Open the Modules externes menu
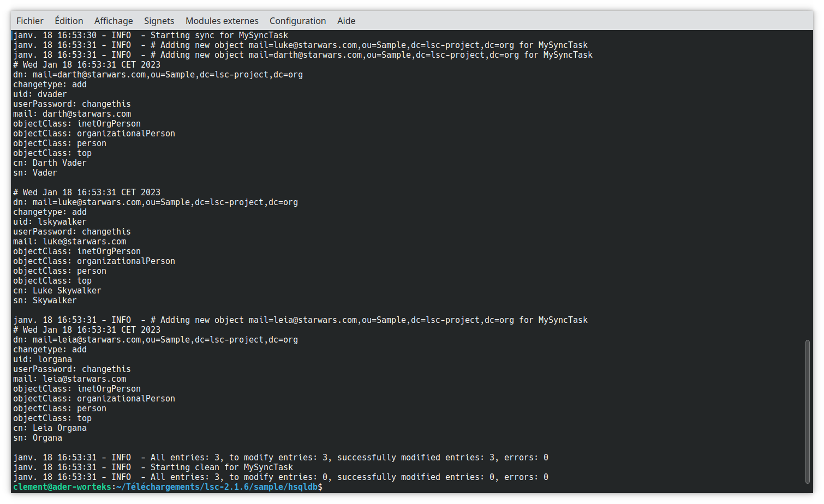Screen dimensions: 824x504 [222, 21]
